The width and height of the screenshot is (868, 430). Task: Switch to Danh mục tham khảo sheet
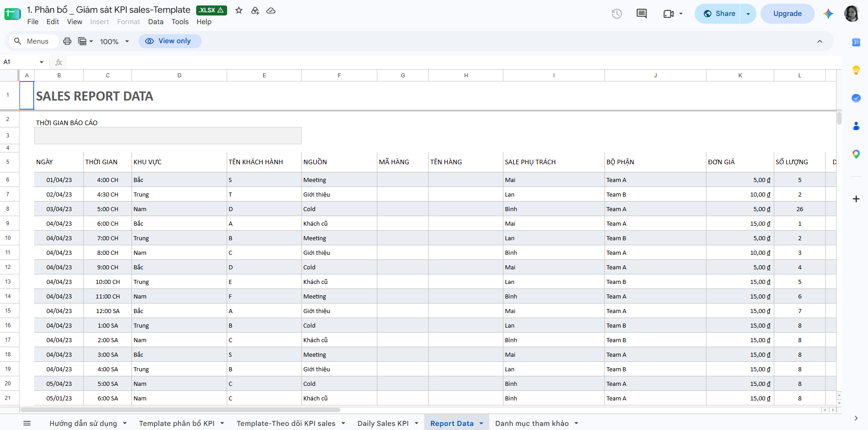click(532, 423)
